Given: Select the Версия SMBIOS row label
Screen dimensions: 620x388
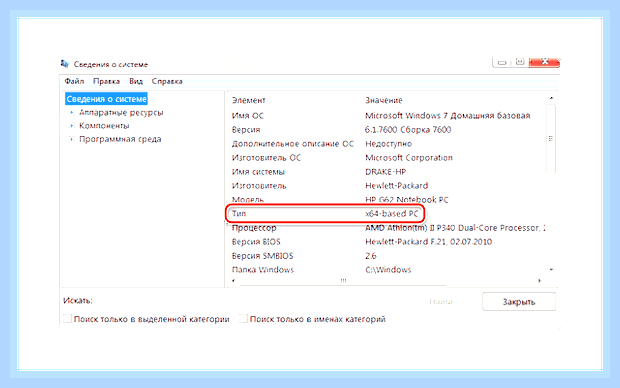Looking at the screenshot, I should coord(263,256).
